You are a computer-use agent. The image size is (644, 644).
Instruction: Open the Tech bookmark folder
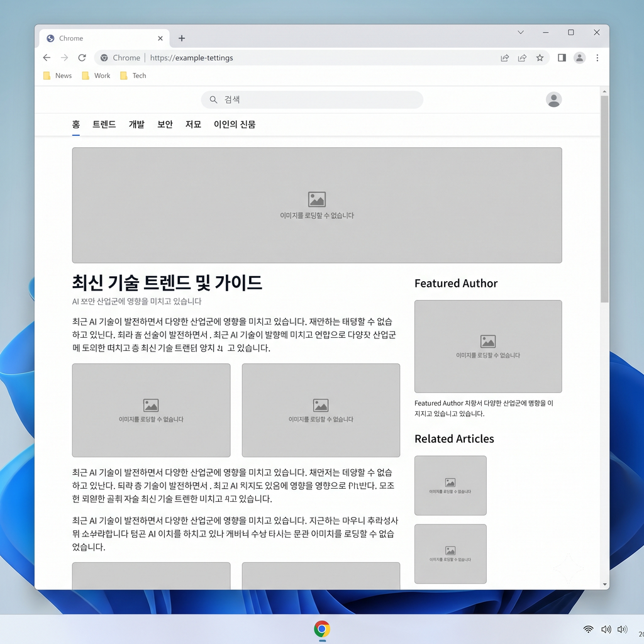point(133,75)
